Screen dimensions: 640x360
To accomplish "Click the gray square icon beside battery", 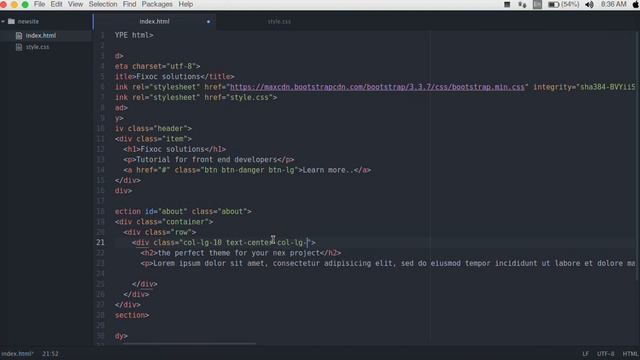I will tap(538, 4).
